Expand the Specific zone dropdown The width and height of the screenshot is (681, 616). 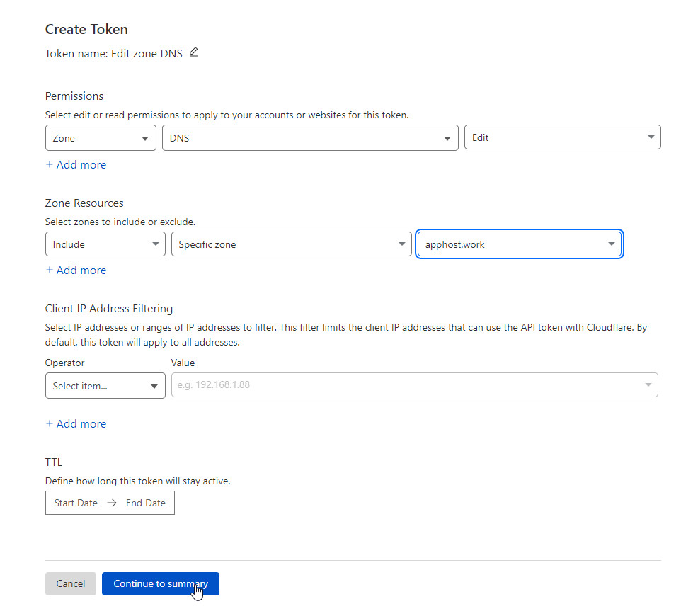coord(291,244)
